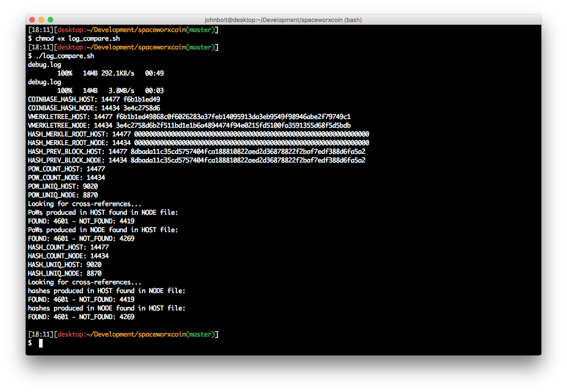Select the first debug.log filename
The height and width of the screenshot is (392, 567).
click(x=44, y=64)
